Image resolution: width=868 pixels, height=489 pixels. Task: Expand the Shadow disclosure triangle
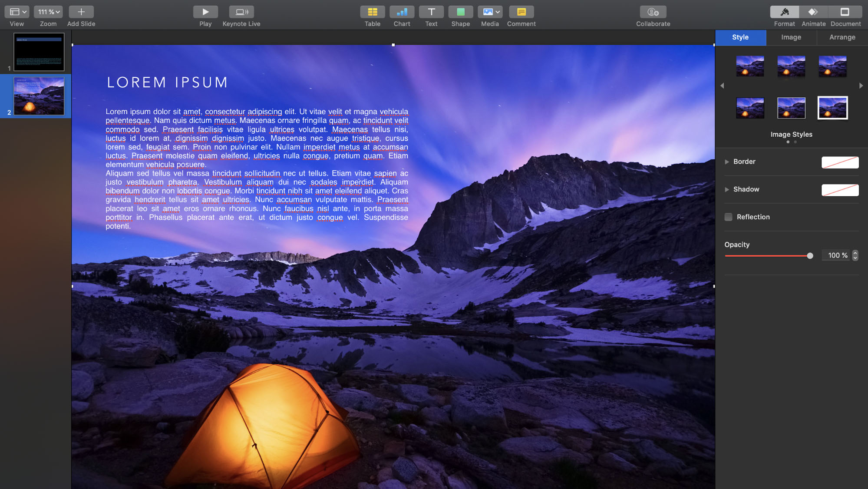726,189
